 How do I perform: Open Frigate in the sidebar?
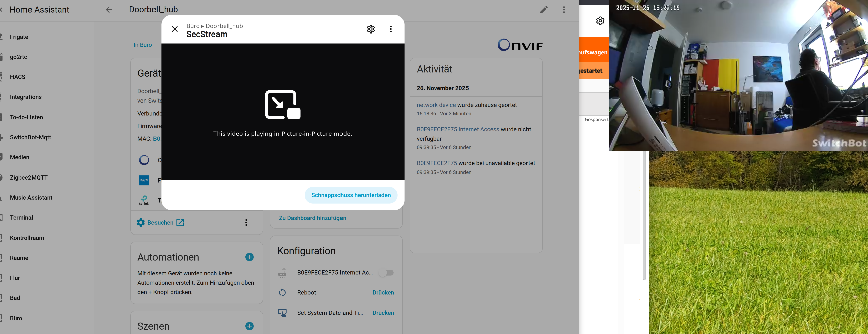19,37
